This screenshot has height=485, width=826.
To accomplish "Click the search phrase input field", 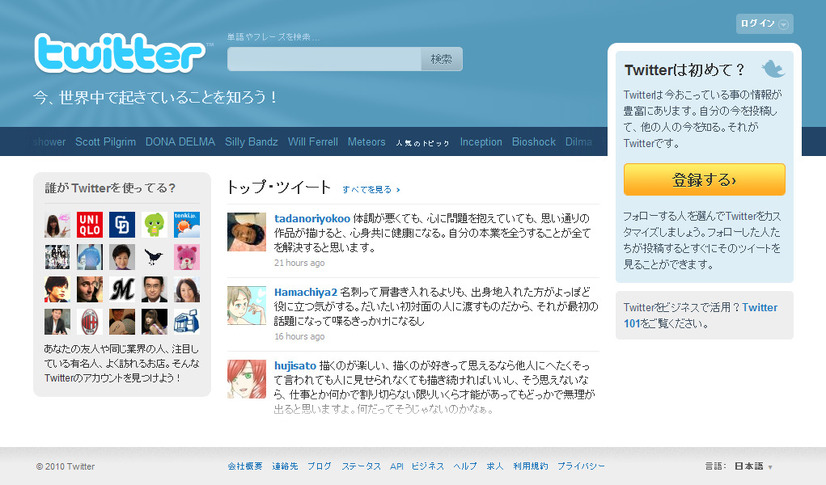I will 324,59.
